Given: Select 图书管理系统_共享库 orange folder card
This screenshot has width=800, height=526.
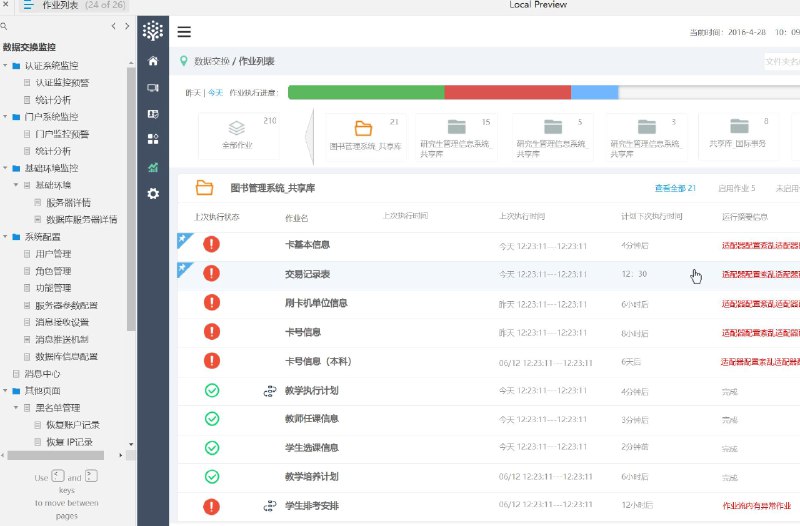Looking at the screenshot, I should coord(365,137).
